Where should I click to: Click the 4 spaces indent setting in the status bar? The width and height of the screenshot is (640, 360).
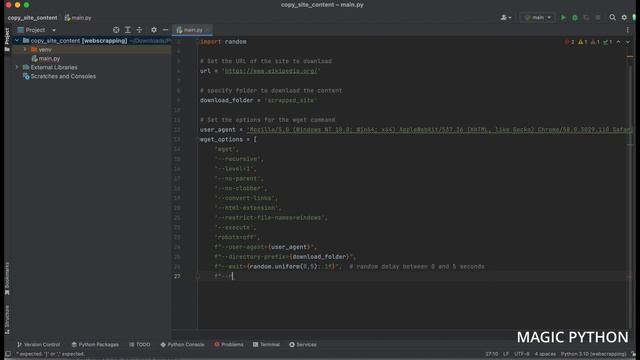point(545,354)
